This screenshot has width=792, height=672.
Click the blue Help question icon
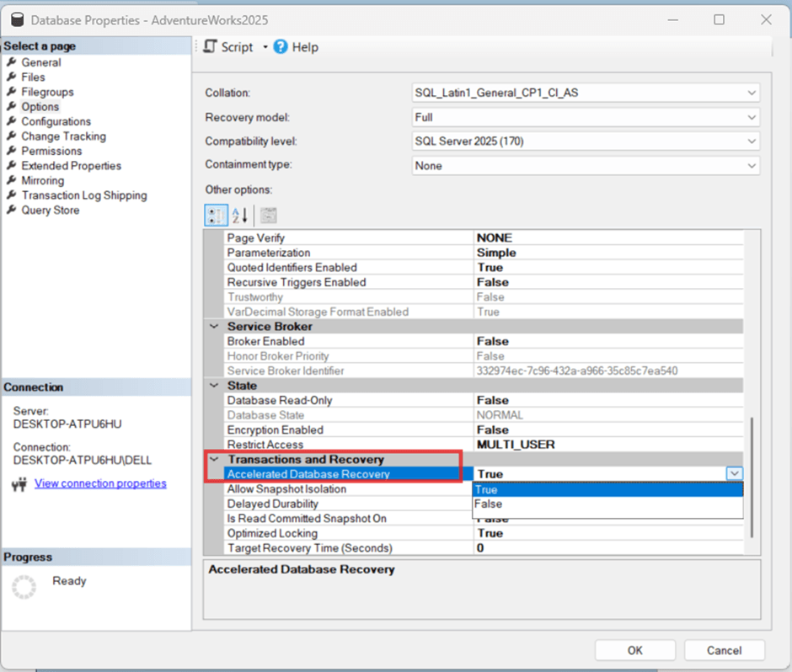click(x=281, y=47)
